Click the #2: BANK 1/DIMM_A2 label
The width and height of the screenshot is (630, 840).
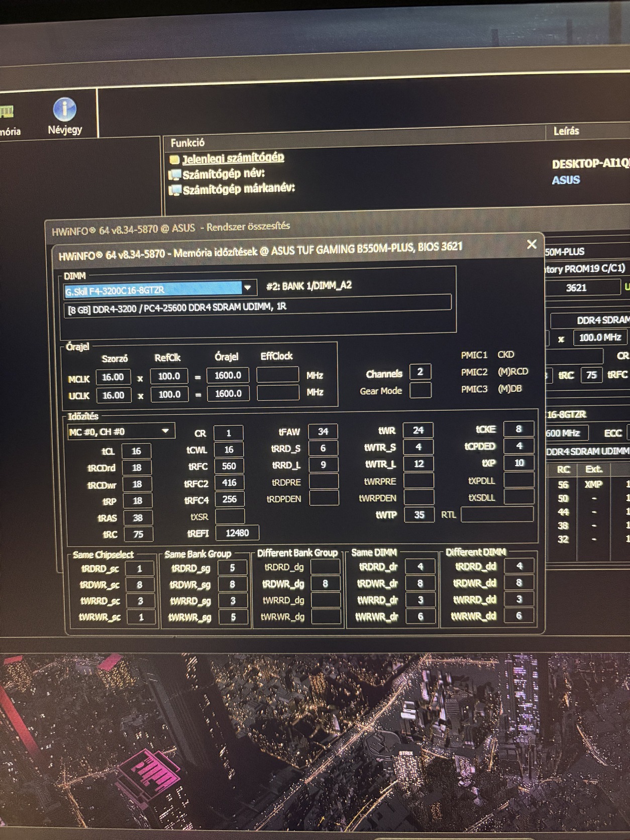[309, 286]
